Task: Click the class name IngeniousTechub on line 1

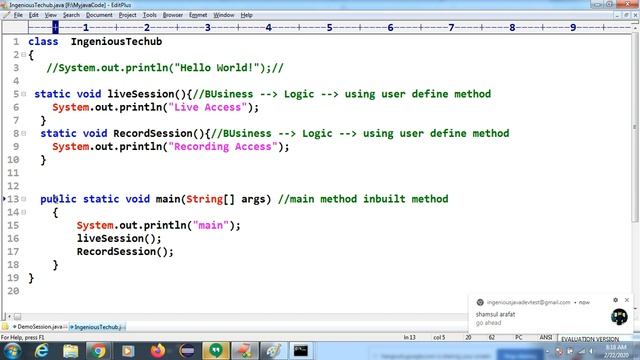Action: 116,42
